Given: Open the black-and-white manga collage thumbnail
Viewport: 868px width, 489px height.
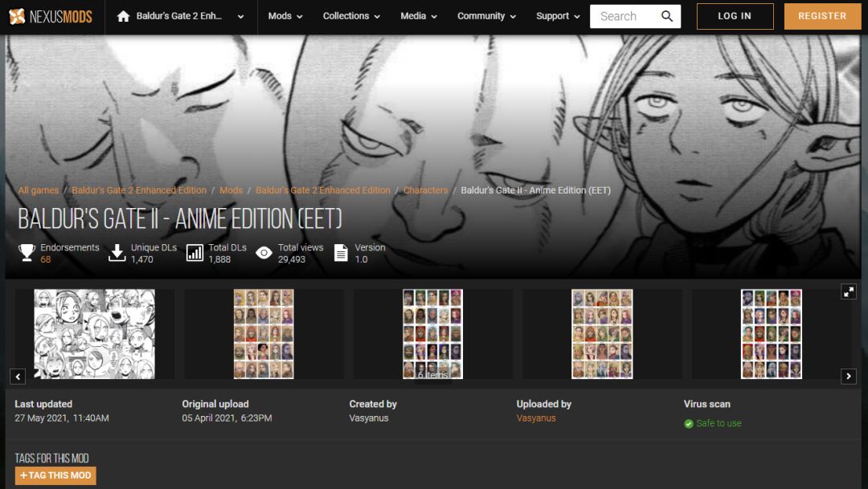Looking at the screenshot, I should pos(95,333).
